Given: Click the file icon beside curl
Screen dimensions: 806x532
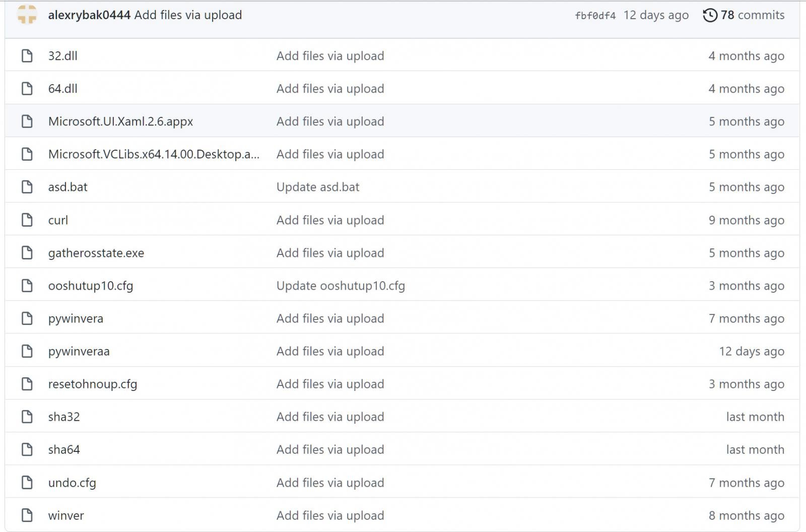Looking at the screenshot, I should click(x=27, y=220).
